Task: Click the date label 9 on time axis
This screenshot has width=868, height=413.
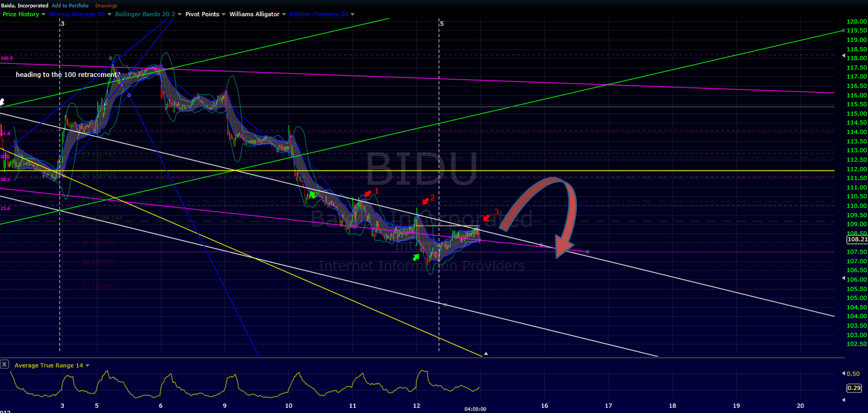Action: pos(225,405)
